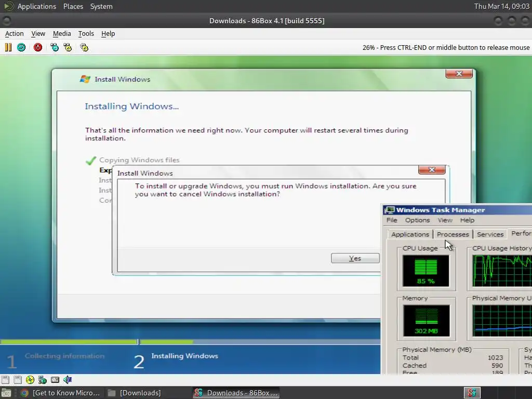This screenshot has height=399, width=532.
Task: Switch to the [Downloads] taskbar window
Action: pos(140,393)
